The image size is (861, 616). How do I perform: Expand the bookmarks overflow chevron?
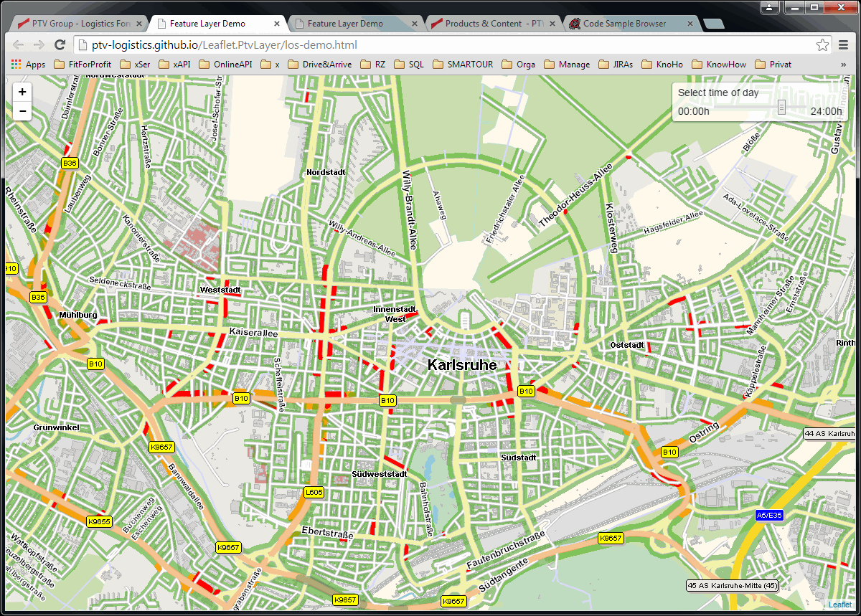click(843, 65)
